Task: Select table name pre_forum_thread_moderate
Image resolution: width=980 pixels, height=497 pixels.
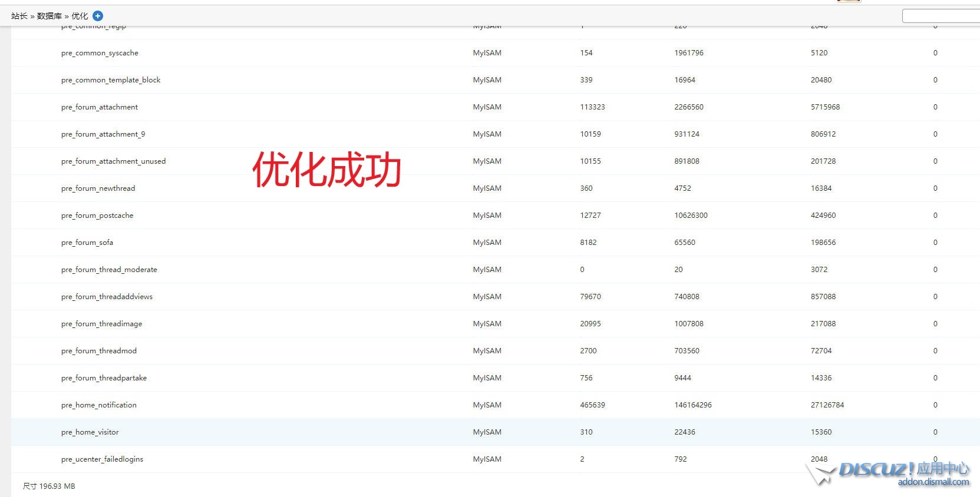Action: point(109,270)
